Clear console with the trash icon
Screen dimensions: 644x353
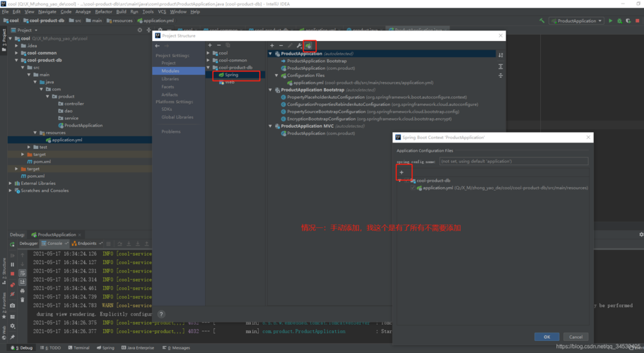coord(23,300)
